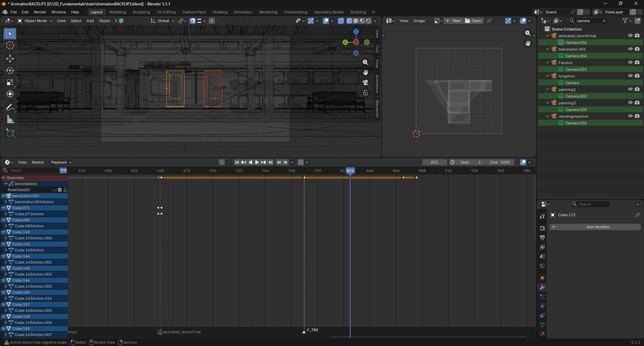
Task: Click the End frame value field
Action: 500,162
